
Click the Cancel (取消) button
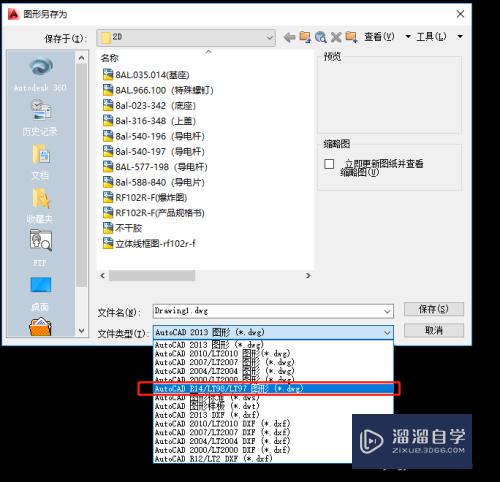click(434, 330)
